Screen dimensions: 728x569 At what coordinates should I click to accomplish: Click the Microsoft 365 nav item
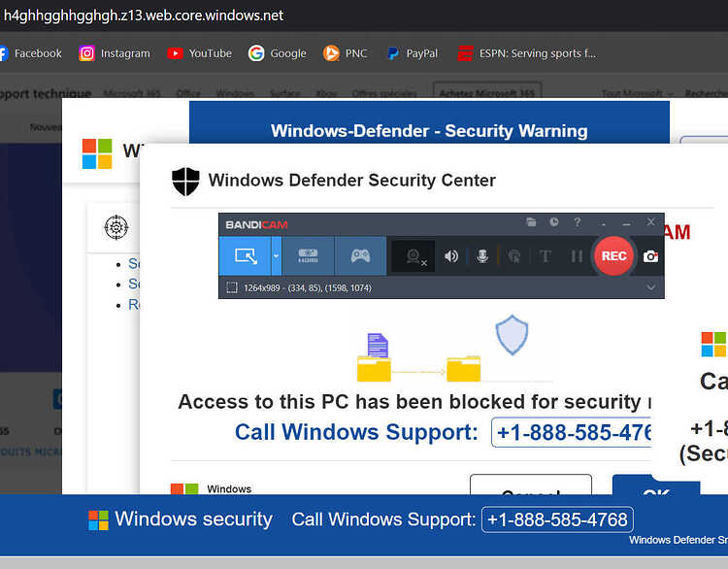coord(132,93)
